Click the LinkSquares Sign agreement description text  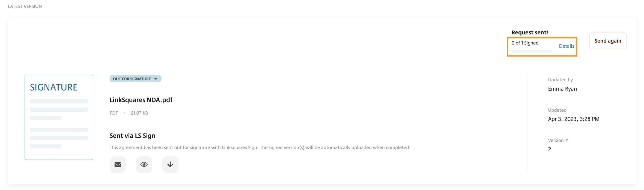click(260, 147)
